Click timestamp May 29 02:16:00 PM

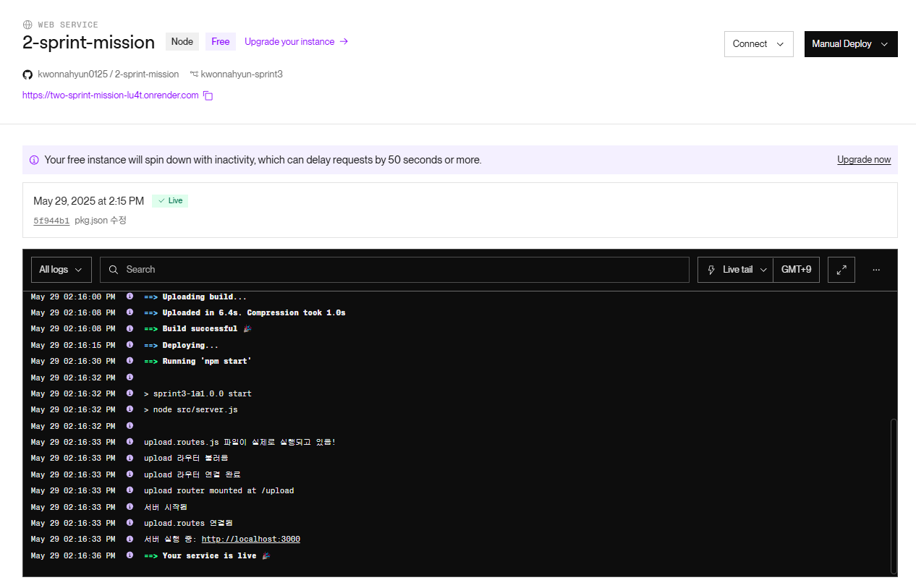(73, 297)
